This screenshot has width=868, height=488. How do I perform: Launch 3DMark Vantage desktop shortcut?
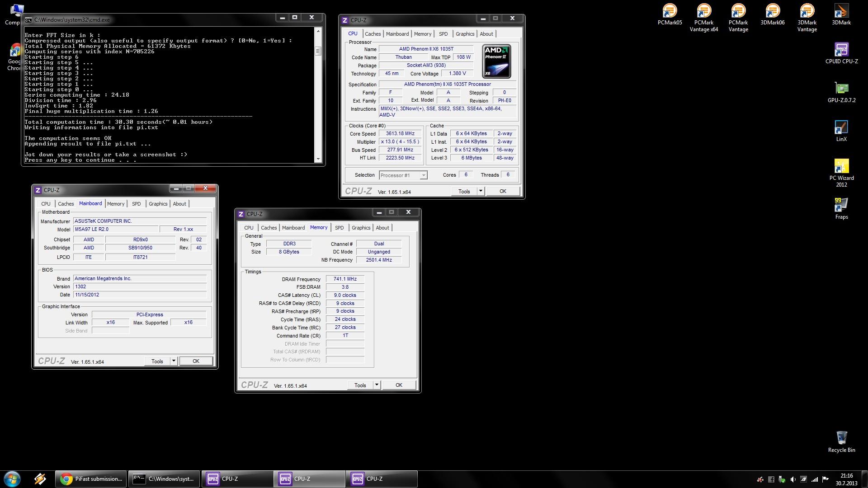point(807,18)
